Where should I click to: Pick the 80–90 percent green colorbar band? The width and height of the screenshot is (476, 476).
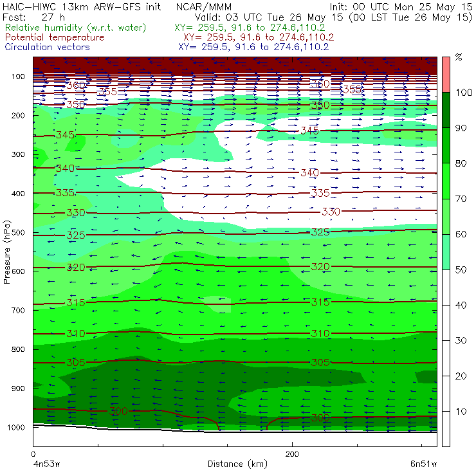tap(446, 145)
